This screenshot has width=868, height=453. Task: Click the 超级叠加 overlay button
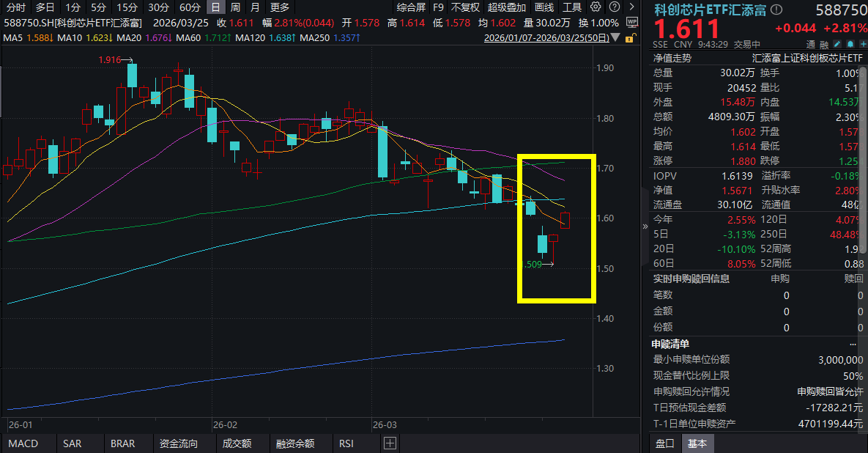(506, 7)
